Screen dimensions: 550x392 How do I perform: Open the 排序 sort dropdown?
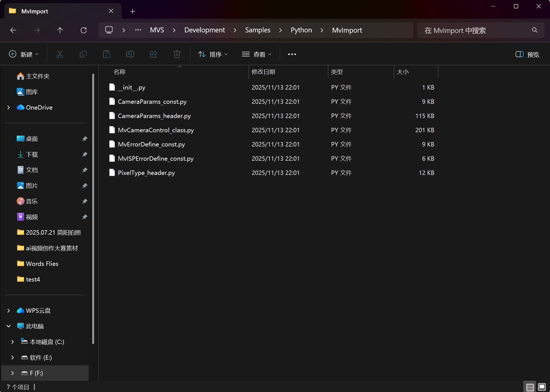click(x=213, y=54)
